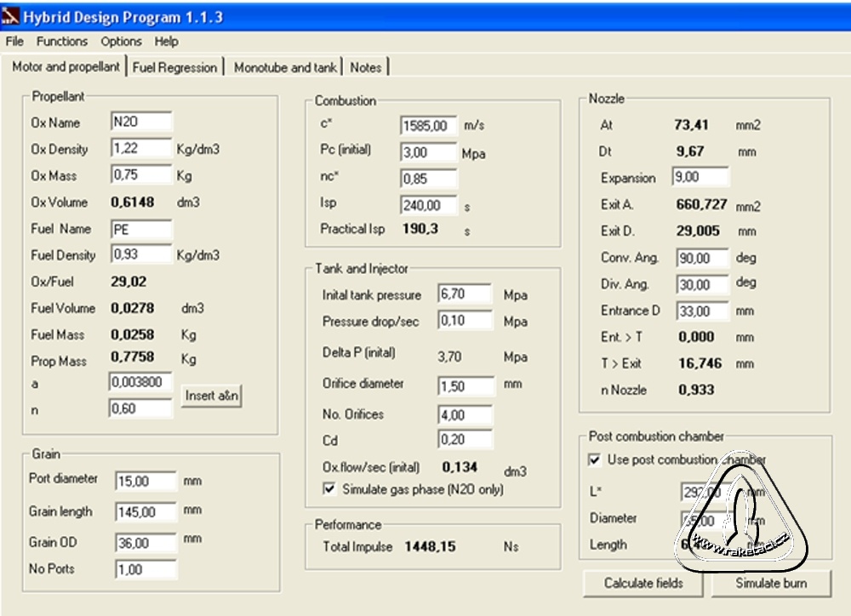Click the Simulate burn button
This screenshot has height=616, width=851.
[770, 583]
